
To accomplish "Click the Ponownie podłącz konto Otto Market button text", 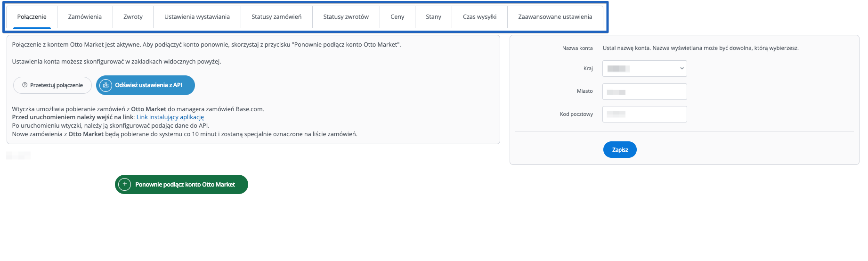I will 185,185.
